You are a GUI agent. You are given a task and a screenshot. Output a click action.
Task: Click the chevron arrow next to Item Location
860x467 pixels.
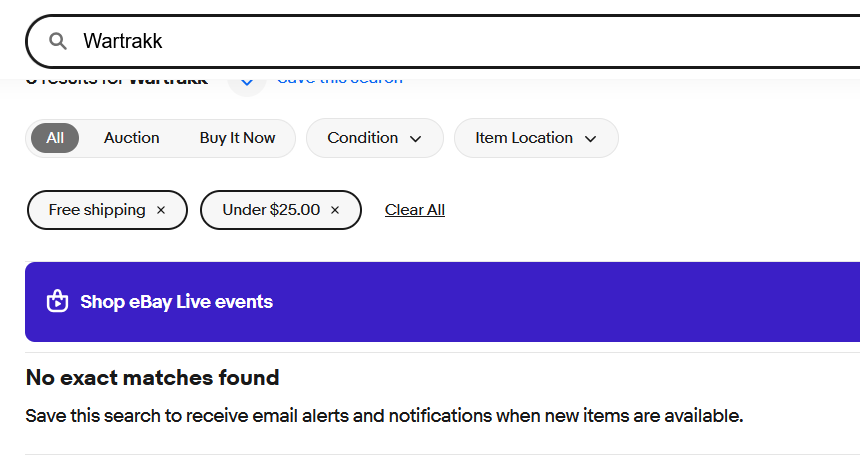point(590,139)
